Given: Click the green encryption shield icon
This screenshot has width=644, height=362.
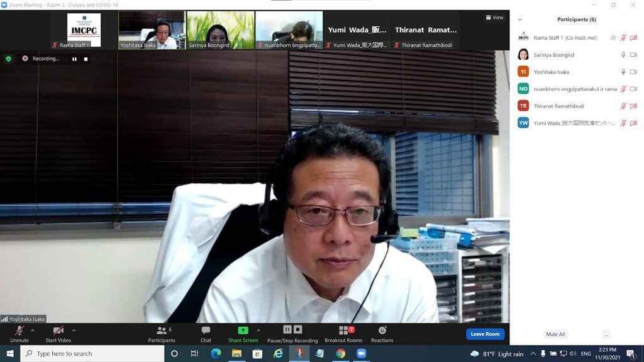Looking at the screenshot, I should (9, 59).
